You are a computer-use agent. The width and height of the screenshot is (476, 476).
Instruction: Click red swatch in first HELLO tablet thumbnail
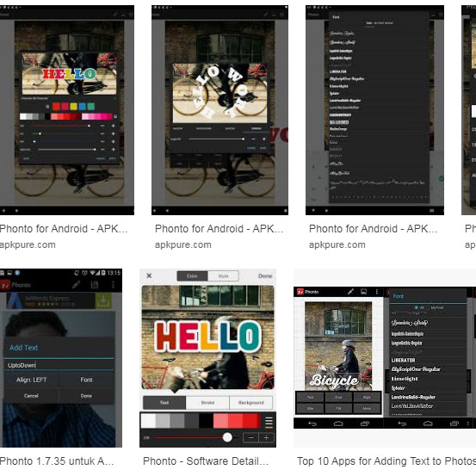56,106
